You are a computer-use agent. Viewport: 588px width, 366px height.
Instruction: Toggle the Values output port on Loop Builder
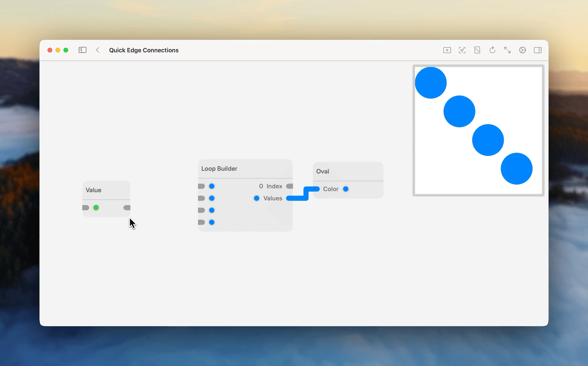(256, 198)
